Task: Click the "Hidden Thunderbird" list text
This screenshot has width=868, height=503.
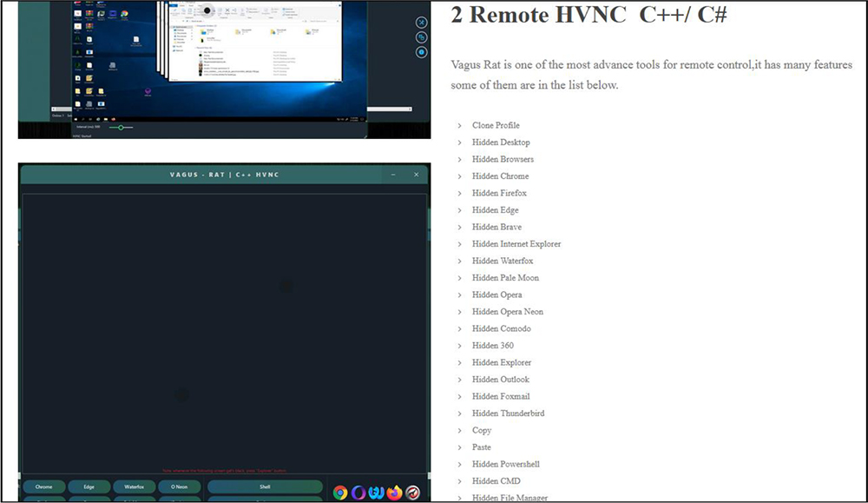Action: 508,414
